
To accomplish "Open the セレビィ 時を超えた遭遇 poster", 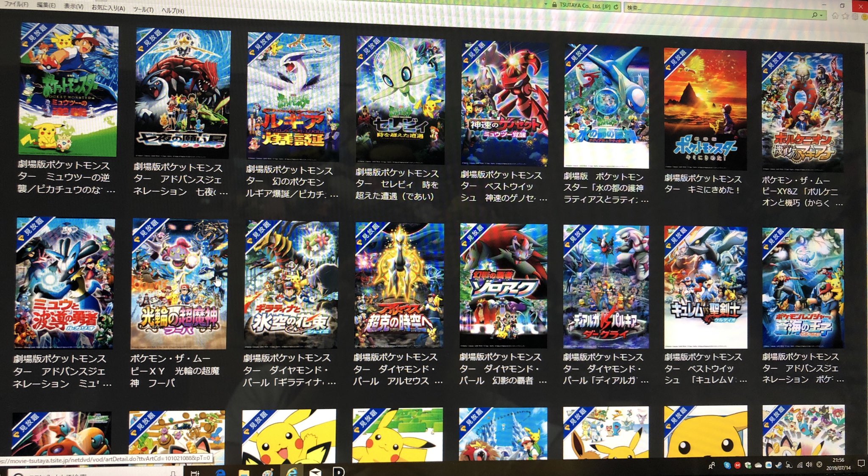I will coord(401,100).
